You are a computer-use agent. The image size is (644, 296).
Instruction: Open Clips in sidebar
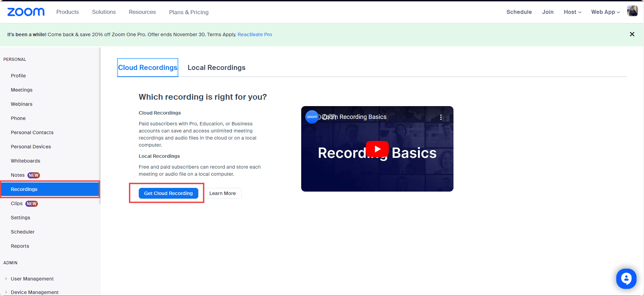pos(17,203)
